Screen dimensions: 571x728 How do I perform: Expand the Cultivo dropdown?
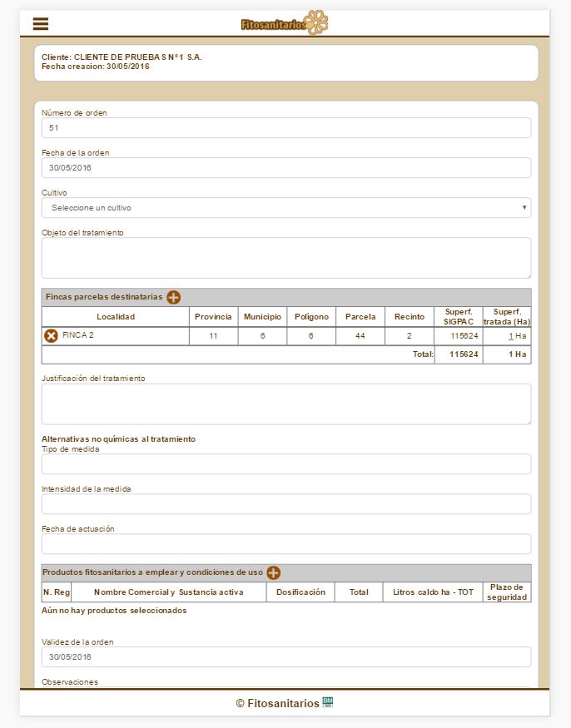286,208
